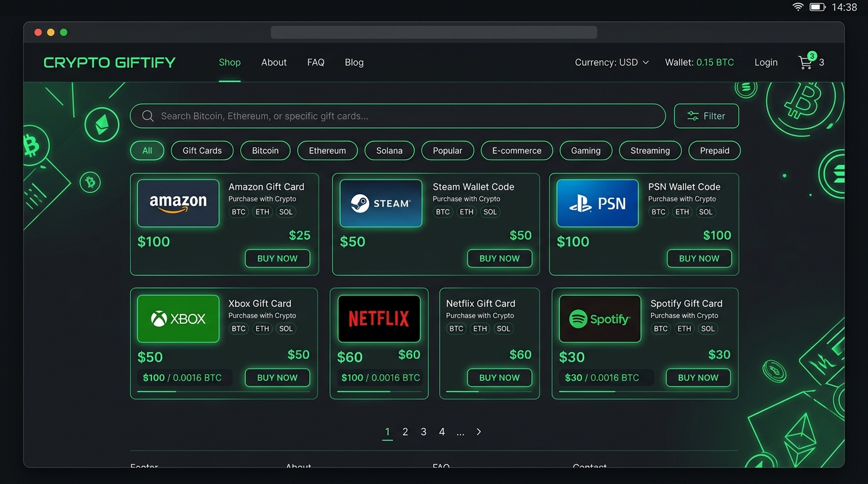Click the "Amazon Gift Card" title

[266, 187]
